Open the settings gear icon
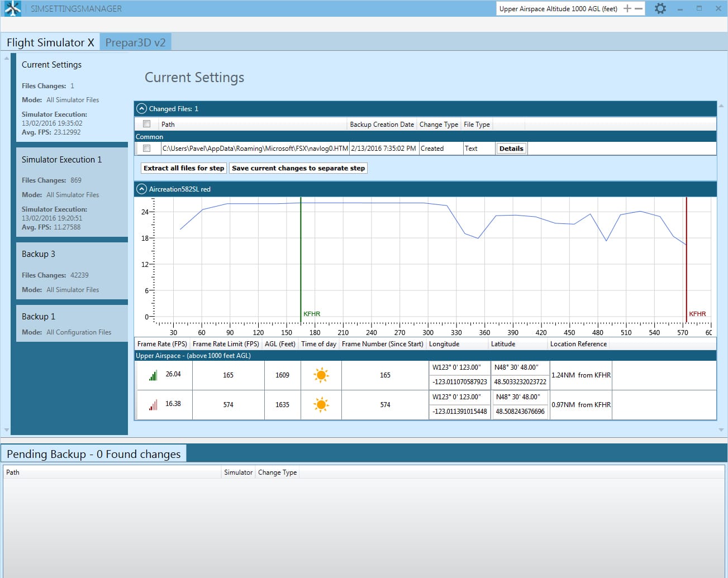Viewport: 728px width, 578px height. (660, 9)
